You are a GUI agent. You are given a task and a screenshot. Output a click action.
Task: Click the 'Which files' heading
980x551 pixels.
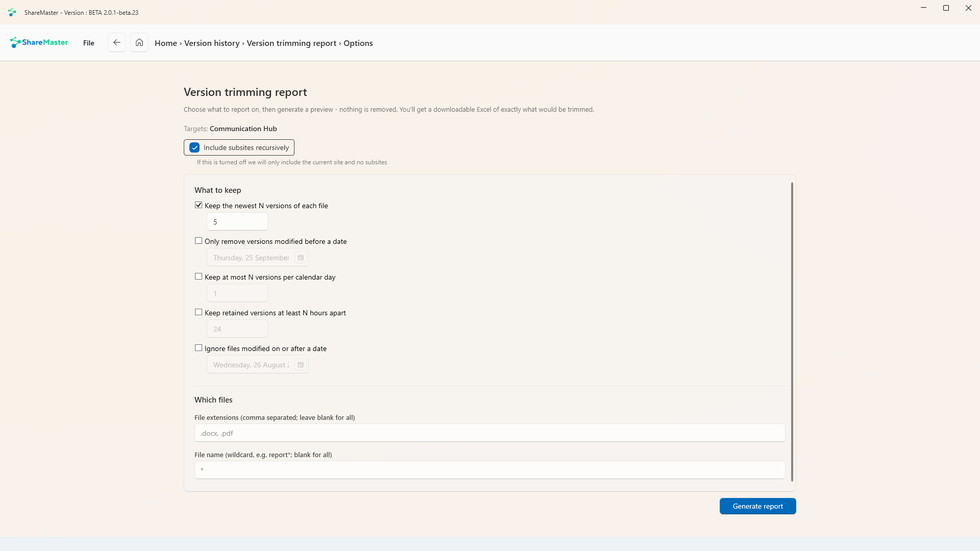click(x=213, y=400)
